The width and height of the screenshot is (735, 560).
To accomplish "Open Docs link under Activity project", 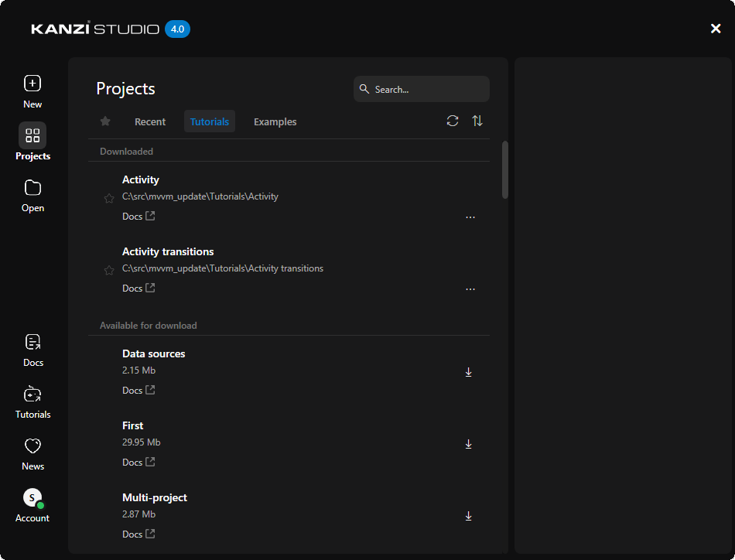I will 138,217.
